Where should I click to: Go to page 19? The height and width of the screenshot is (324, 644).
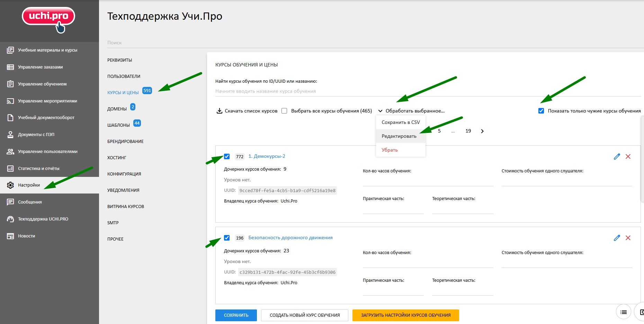coord(468,131)
